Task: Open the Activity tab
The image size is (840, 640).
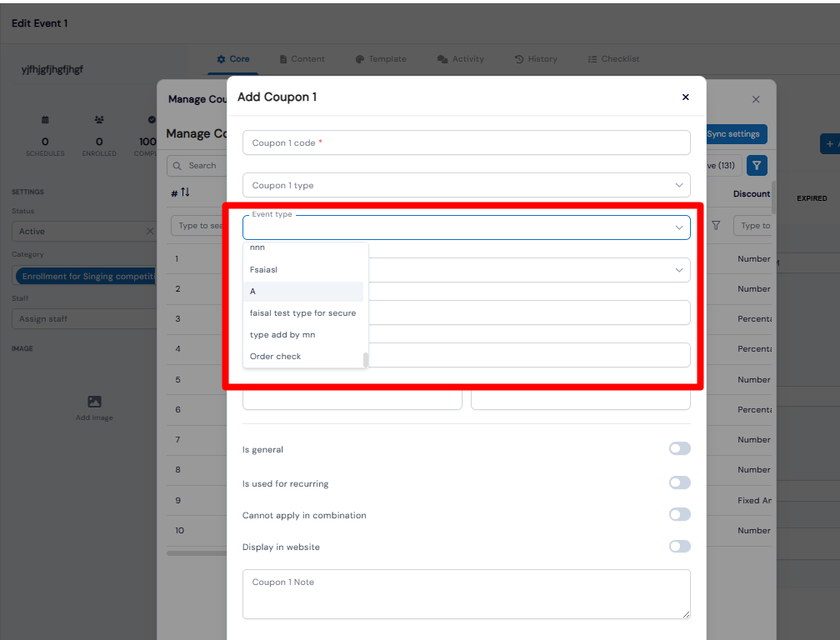Action: [461, 59]
